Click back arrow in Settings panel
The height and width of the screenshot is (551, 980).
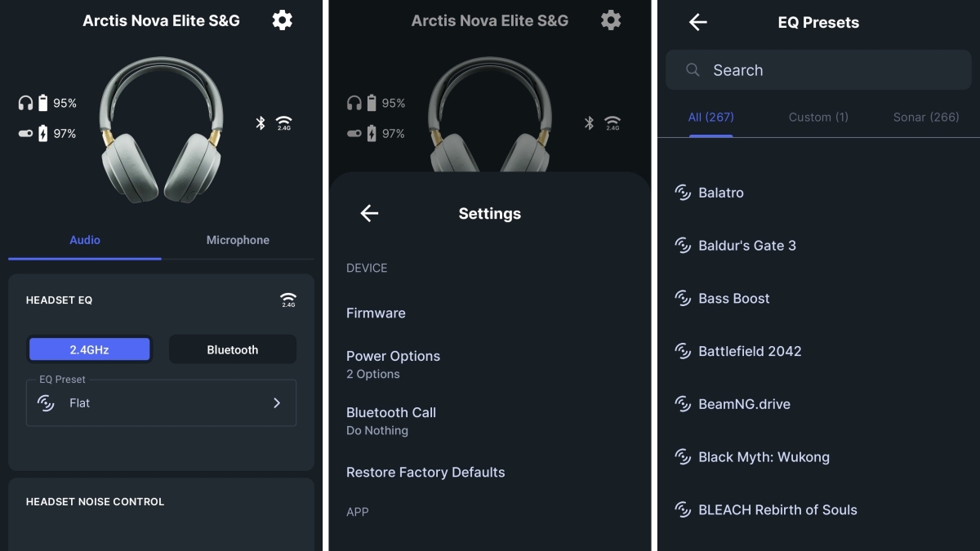tap(369, 213)
